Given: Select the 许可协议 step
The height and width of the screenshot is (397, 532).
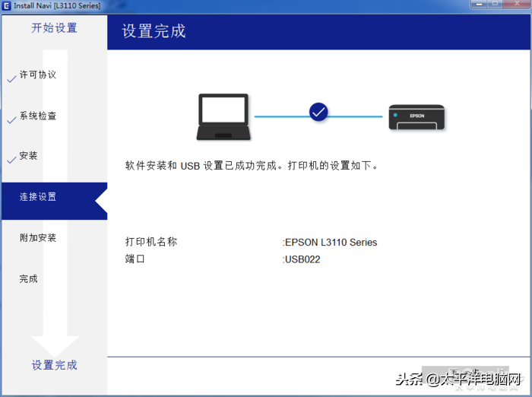Looking at the screenshot, I should 38,75.
